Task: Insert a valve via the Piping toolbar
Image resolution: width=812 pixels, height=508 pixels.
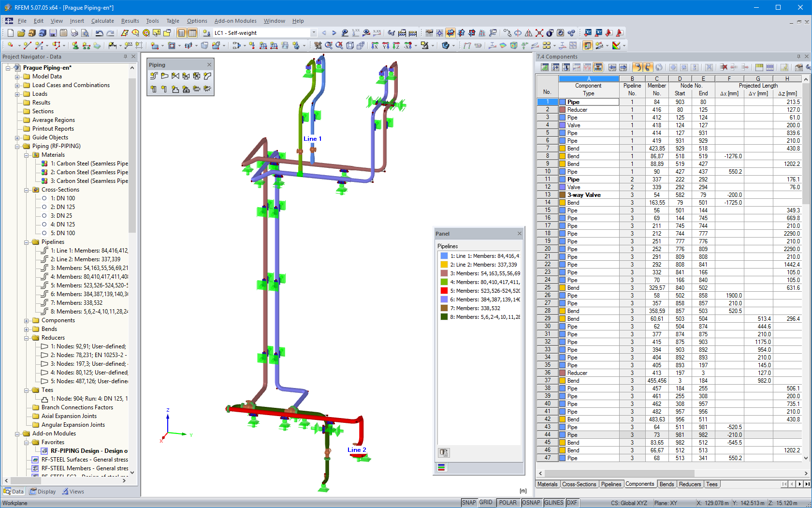Action: pyautogui.click(x=175, y=76)
